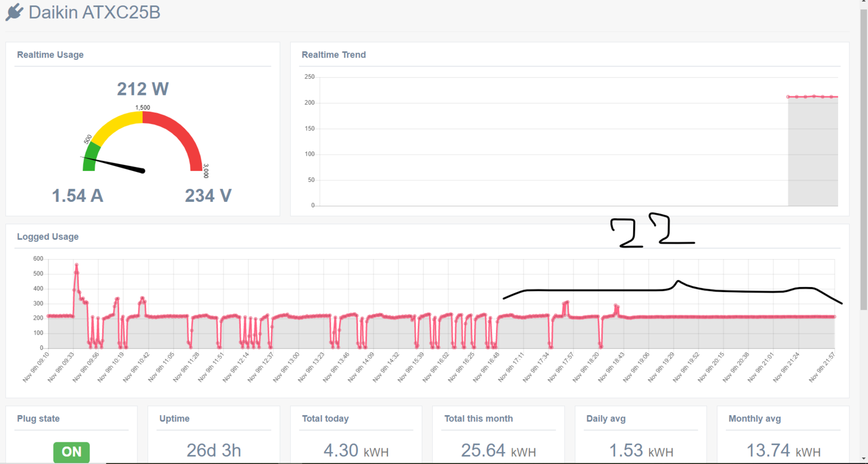
Task: Click the Daily avg 1.53 kWH value
Action: click(x=641, y=450)
